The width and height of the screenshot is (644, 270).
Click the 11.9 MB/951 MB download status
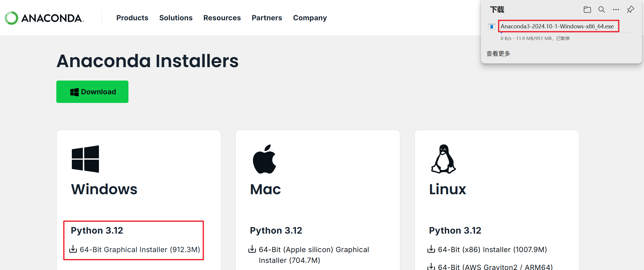pyautogui.click(x=535, y=38)
